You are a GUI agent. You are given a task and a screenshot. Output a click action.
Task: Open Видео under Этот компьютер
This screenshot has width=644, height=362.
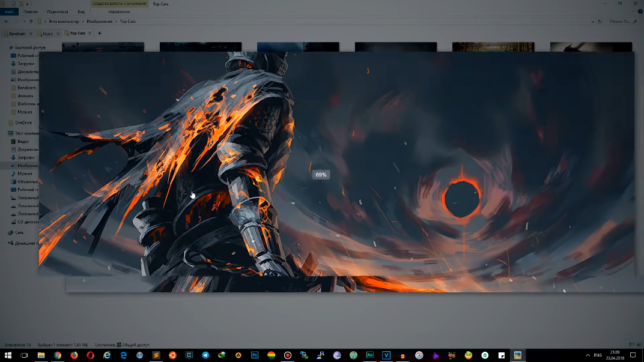click(x=20, y=141)
